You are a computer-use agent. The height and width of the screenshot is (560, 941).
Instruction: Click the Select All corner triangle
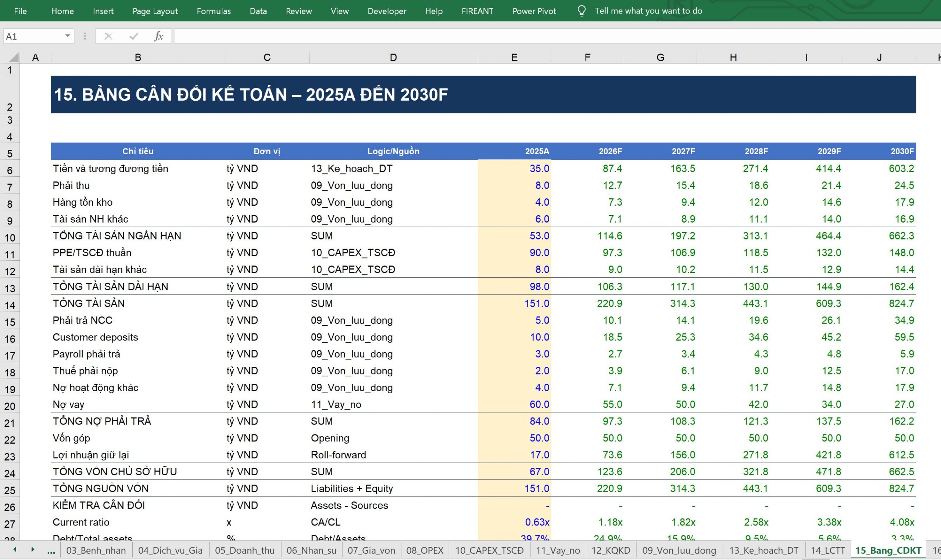(x=14, y=57)
